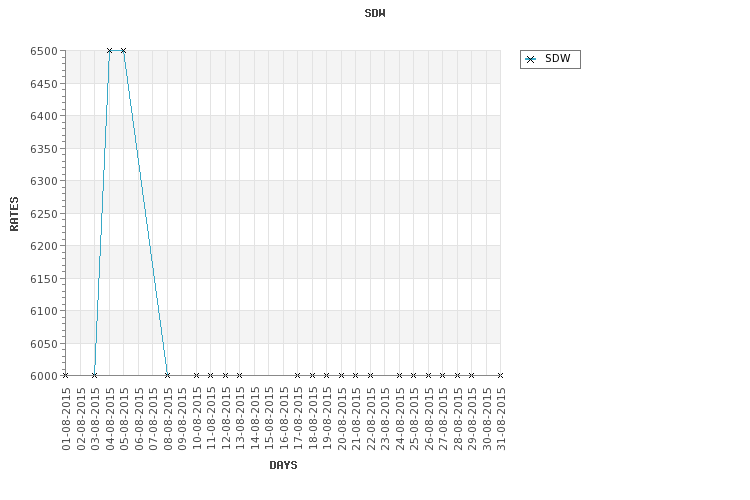Click the 6000 y-axis tick label

point(44,376)
